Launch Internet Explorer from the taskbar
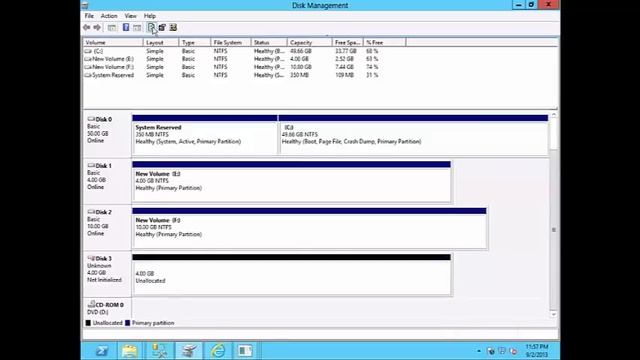The height and width of the screenshot is (360, 640). [218, 351]
